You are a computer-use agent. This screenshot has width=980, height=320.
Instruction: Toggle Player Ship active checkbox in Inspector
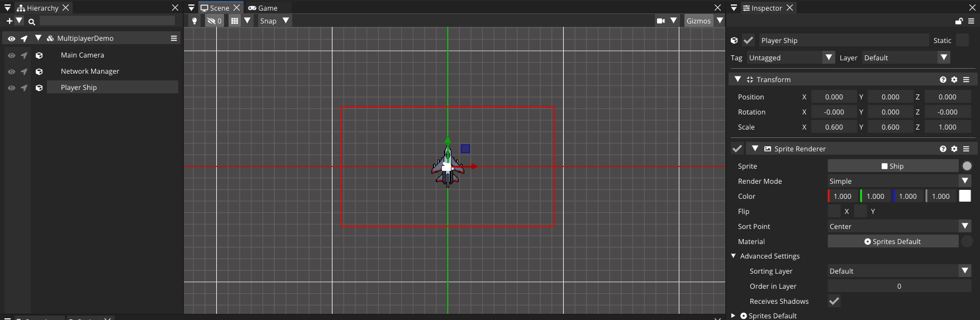[x=748, y=40]
